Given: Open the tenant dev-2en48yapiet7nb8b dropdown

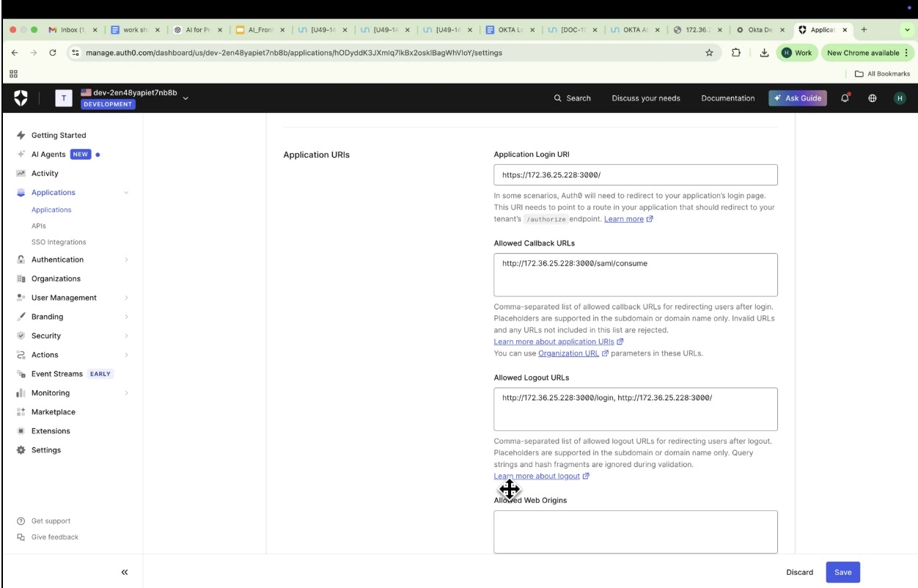Looking at the screenshot, I should tap(185, 98).
